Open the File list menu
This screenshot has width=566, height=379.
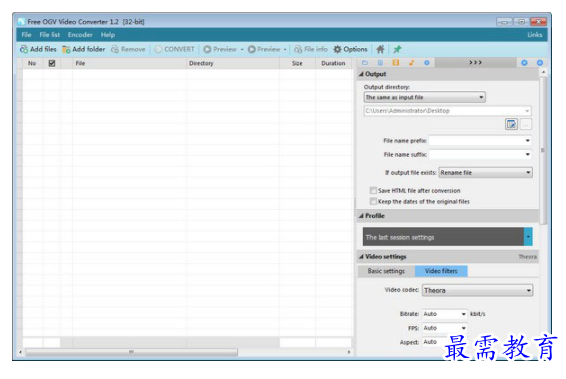point(49,35)
